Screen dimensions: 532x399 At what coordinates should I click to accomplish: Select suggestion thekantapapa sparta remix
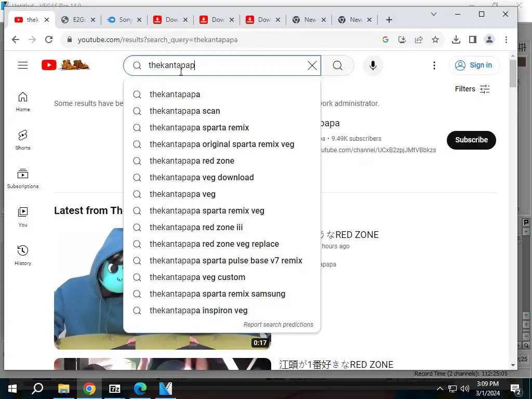click(x=222, y=128)
